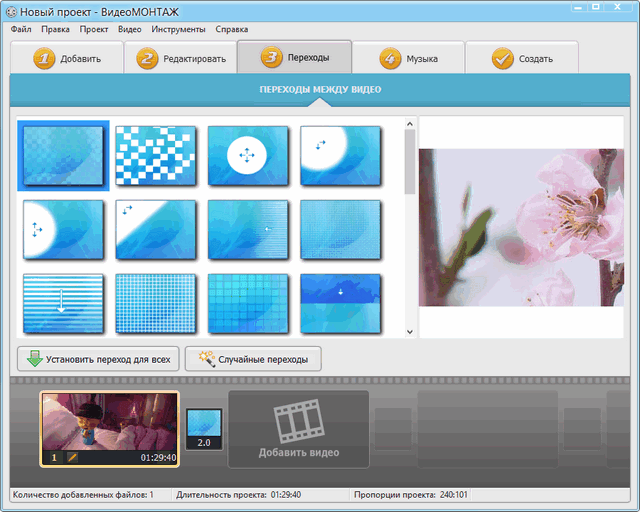
Task: Select the video clip thumbnail in timeline
Action: pyautogui.click(x=109, y=422)
